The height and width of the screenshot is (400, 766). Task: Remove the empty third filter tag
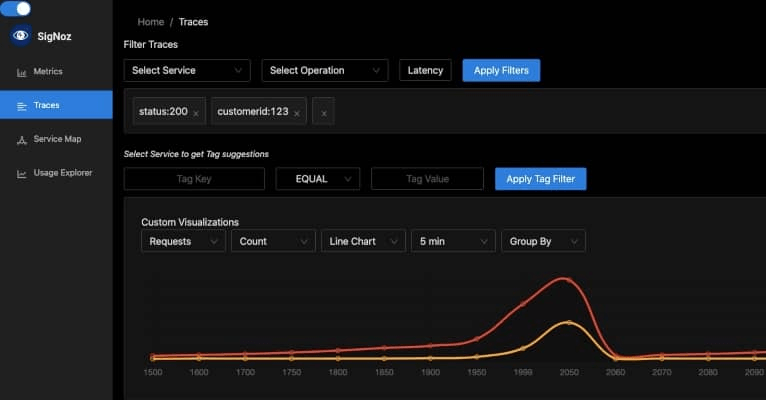323,113
